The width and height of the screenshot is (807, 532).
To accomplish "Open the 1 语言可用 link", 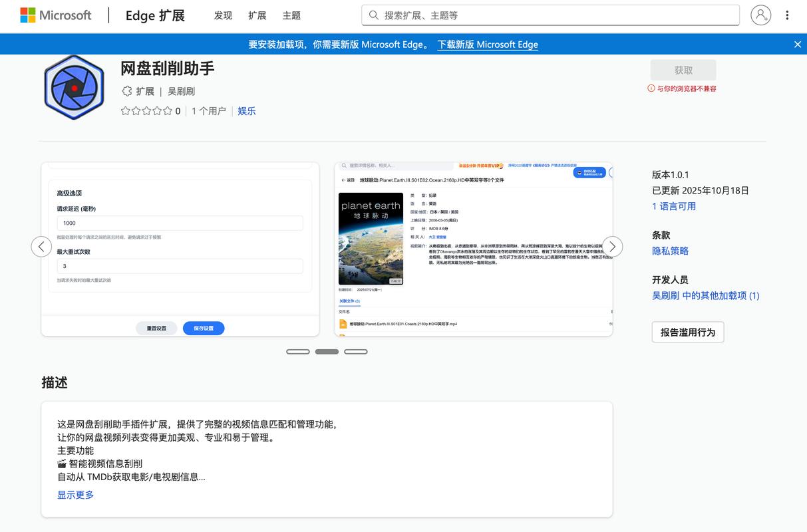I will (674, 206).
